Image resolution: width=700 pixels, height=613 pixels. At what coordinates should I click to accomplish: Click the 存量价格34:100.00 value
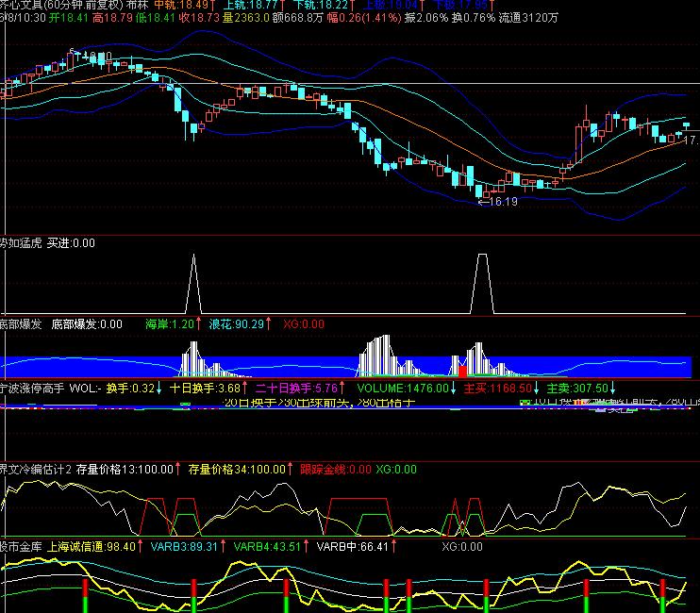click(x=237, y=470)
